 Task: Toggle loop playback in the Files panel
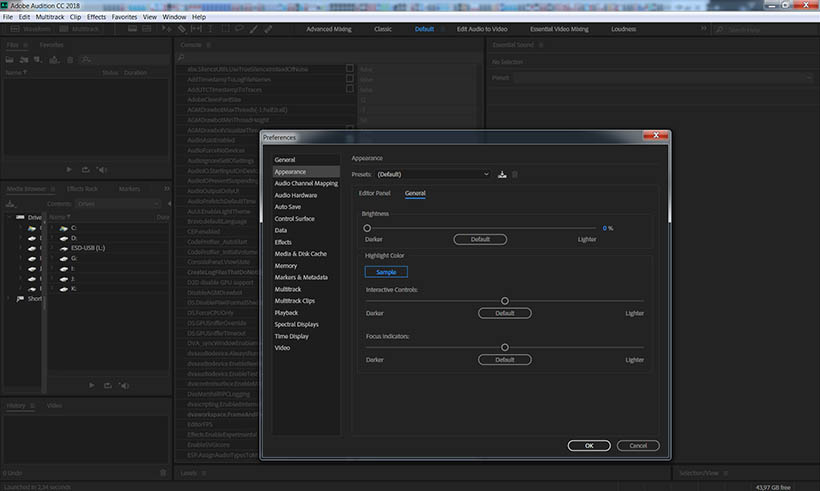[x=85, y=169]
